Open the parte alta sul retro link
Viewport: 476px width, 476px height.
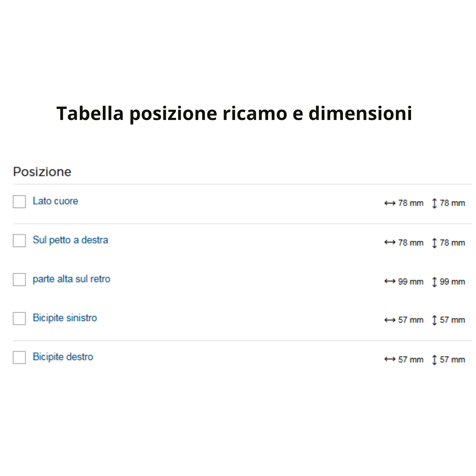72,279
